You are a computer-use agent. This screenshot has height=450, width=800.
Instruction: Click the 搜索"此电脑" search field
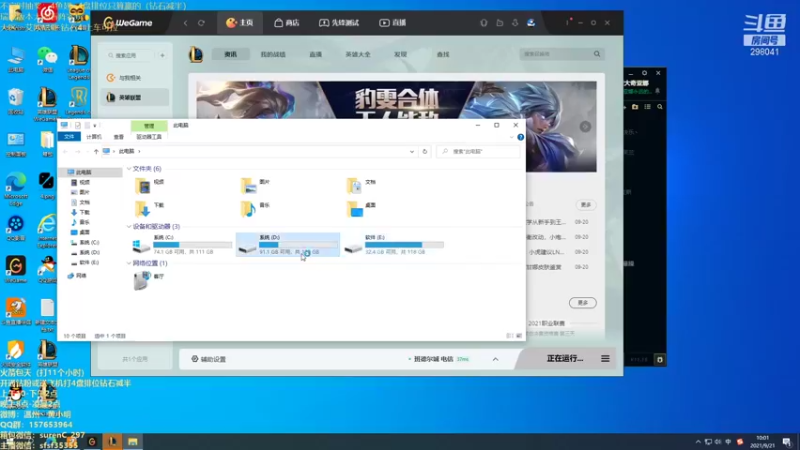479,152
